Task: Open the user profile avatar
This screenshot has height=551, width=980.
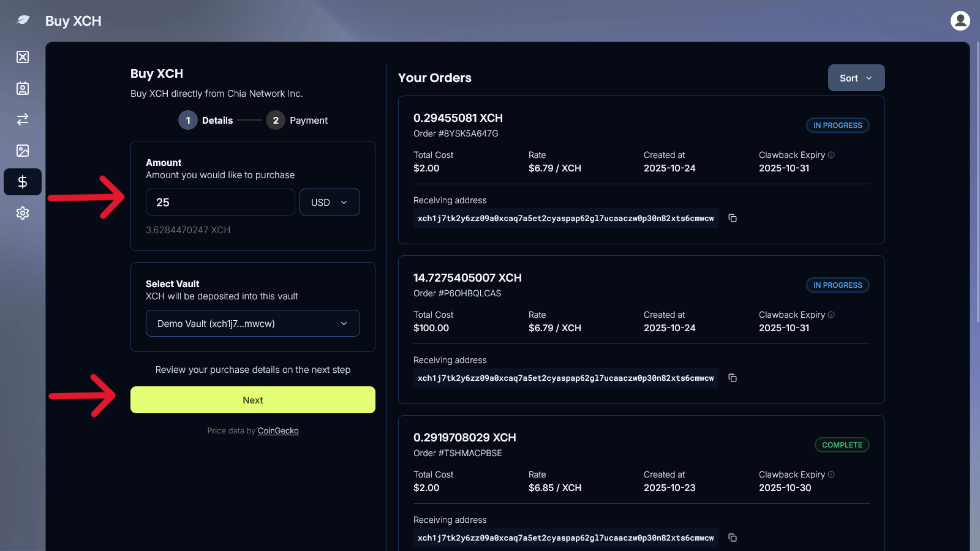Action: (x=960, y=21)
